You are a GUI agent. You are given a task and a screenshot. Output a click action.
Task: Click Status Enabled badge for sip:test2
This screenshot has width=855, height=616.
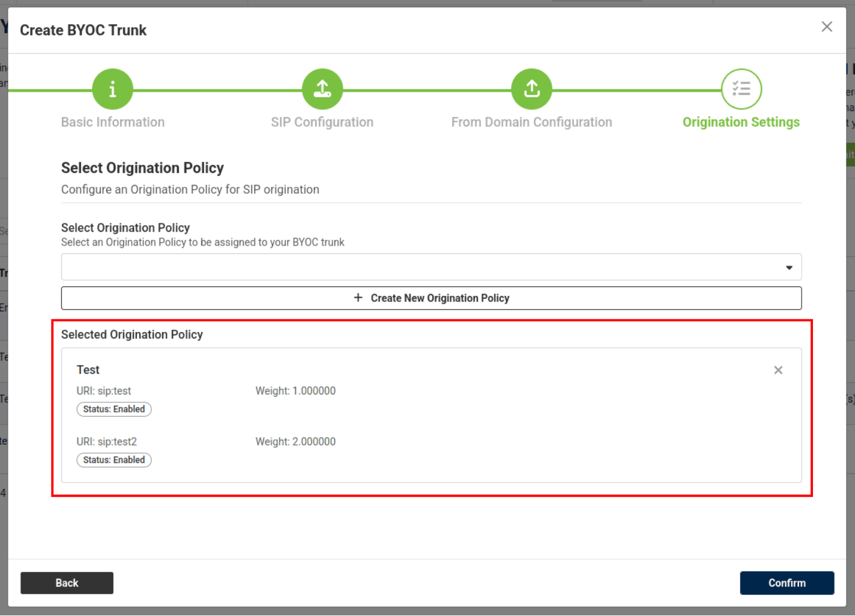114,460
